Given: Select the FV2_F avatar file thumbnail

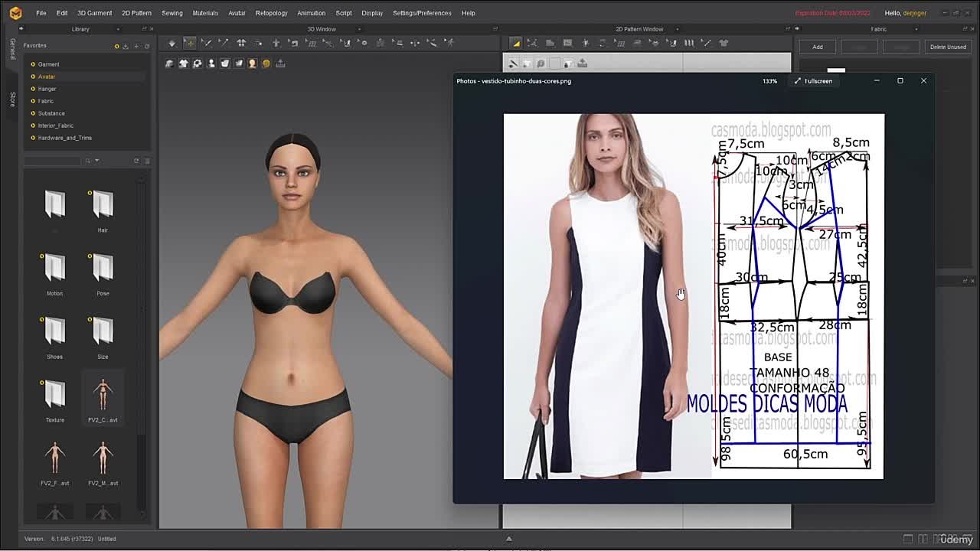Looking at the screenshot, I should pyautogui.click(x=54, y=458).
